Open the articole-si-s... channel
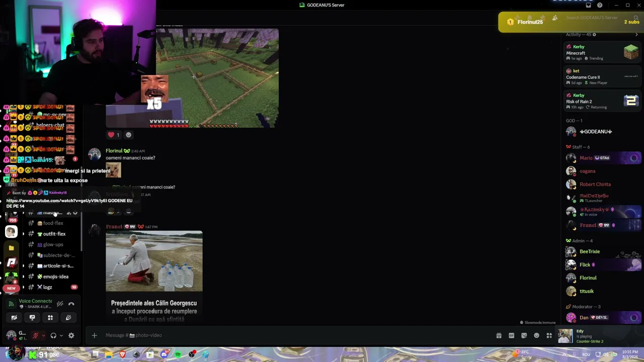The width and height of the screenshot is (644, 362). 53,266
